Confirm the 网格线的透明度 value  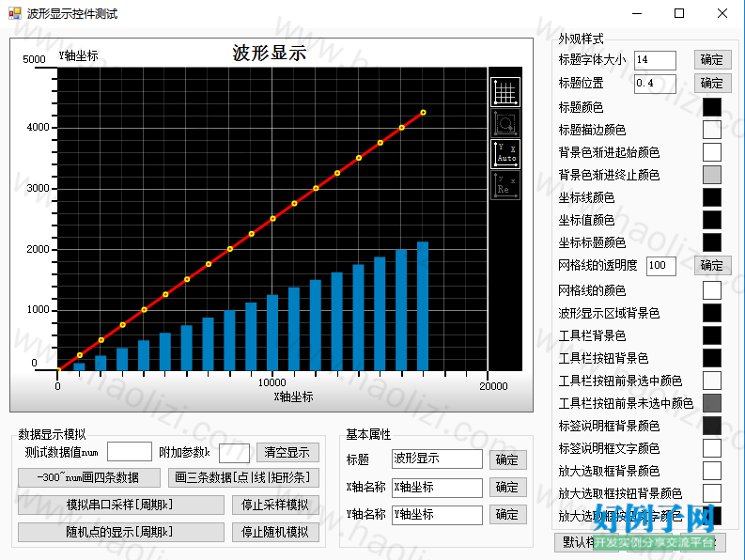point(712,265)
